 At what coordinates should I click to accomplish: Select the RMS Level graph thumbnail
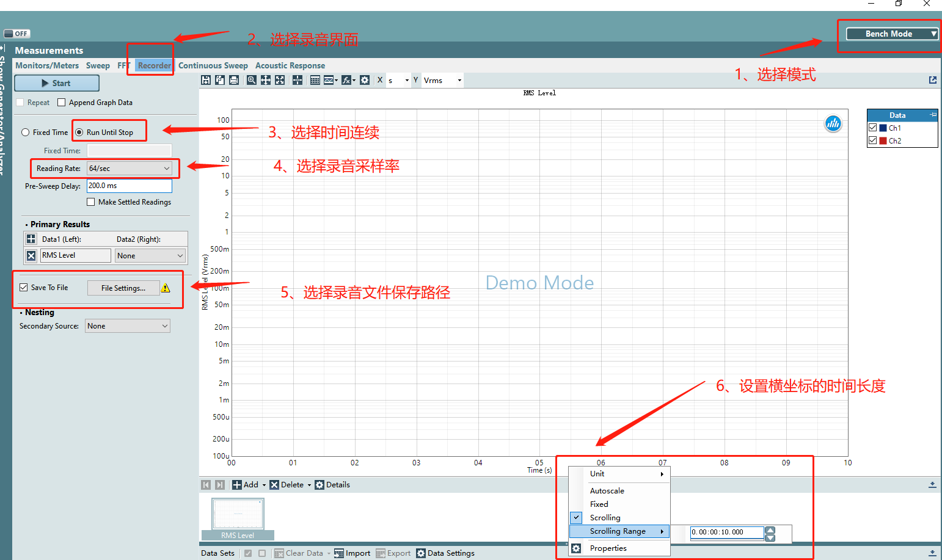(238, 518)
